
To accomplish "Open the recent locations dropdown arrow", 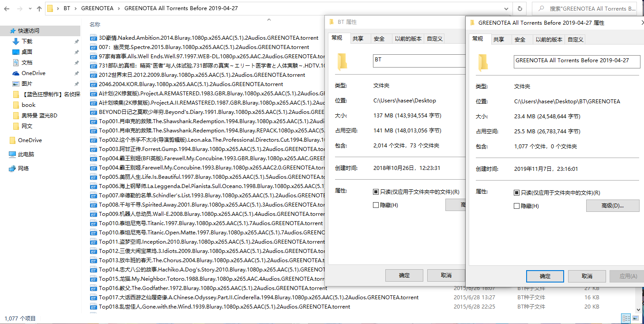I will pos(30,9).
